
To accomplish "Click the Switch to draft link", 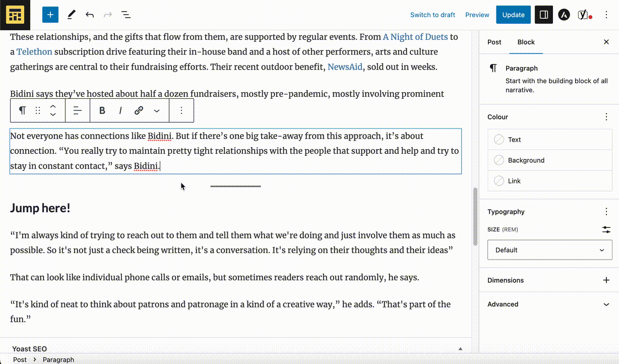I will 432,15.
